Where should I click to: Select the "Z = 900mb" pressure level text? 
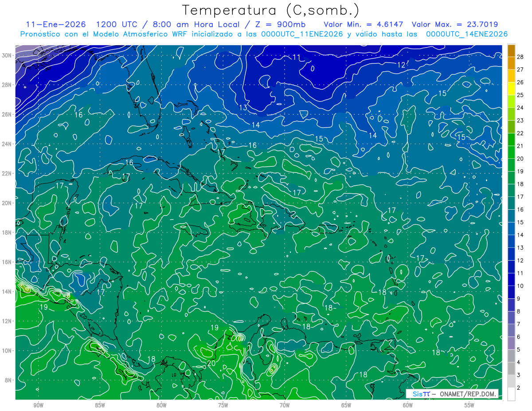[281, 24]
